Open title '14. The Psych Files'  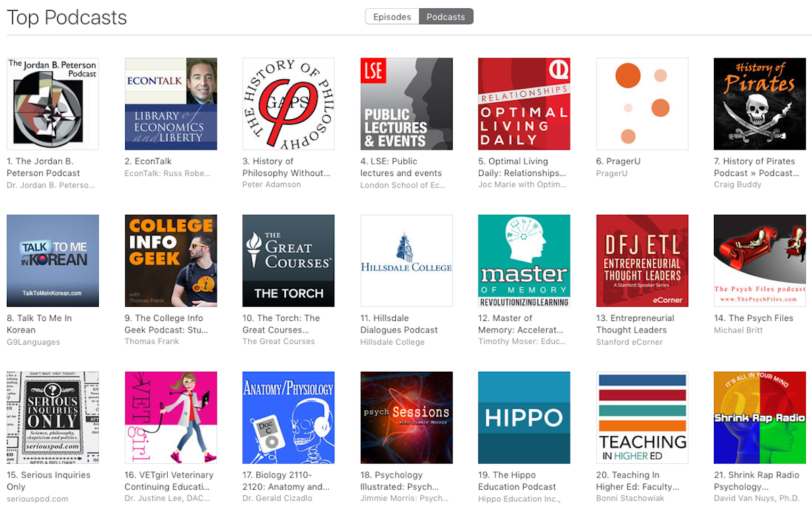coord(753,318)
